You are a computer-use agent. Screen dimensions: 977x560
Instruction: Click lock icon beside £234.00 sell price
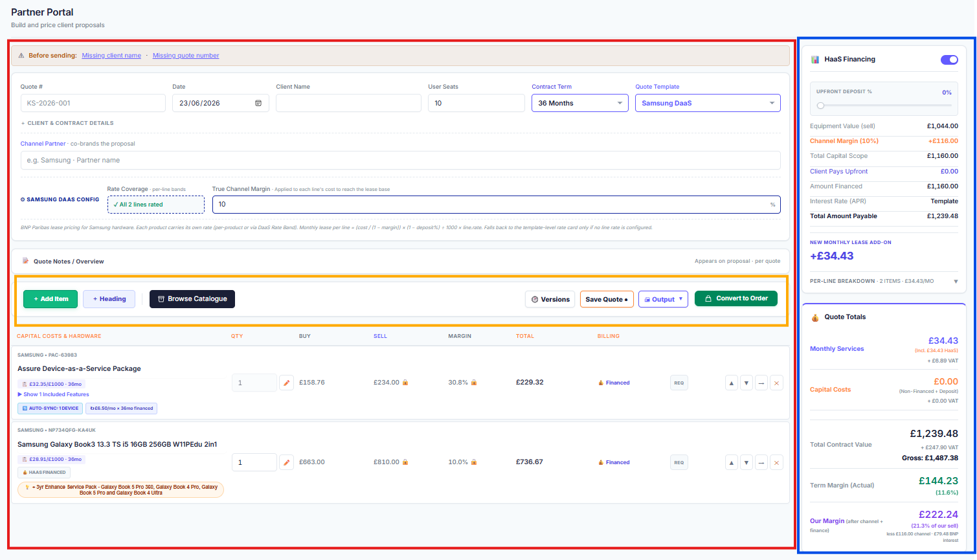coord(405,383)
